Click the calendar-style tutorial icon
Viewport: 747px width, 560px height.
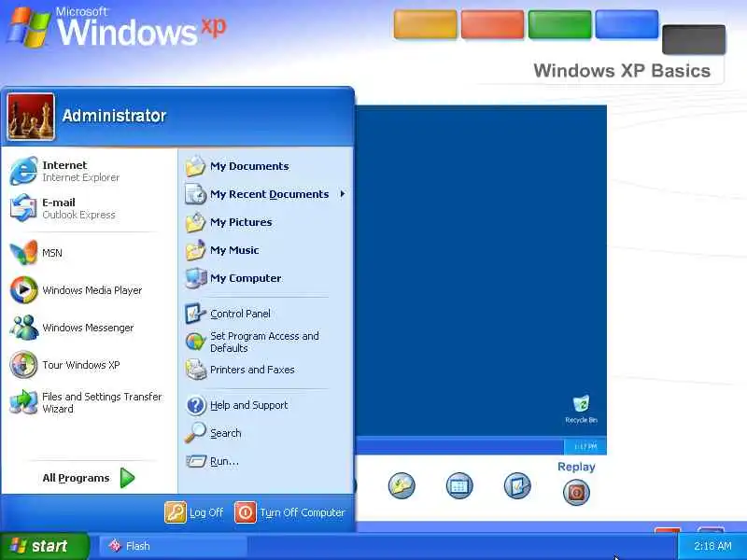(x=459, y=485)
